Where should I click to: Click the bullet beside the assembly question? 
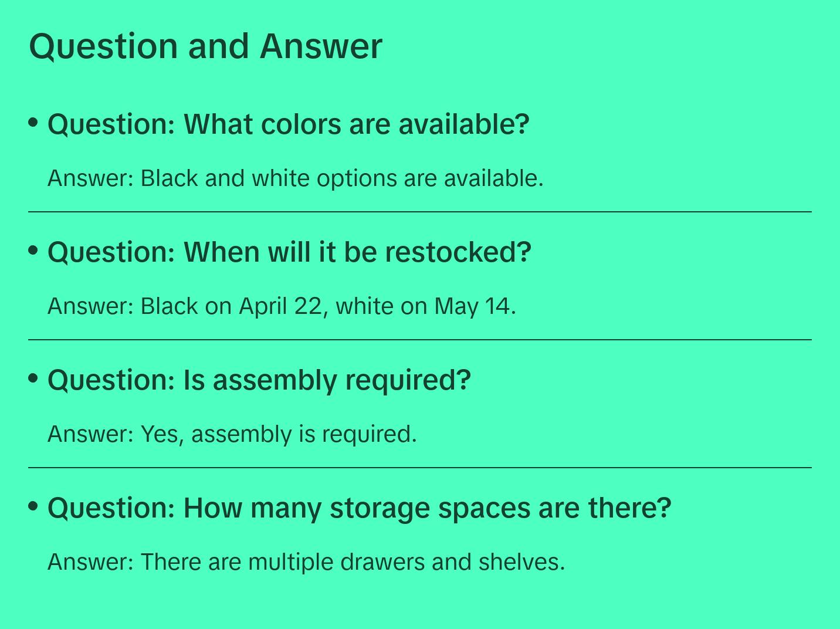coord(33,378)
